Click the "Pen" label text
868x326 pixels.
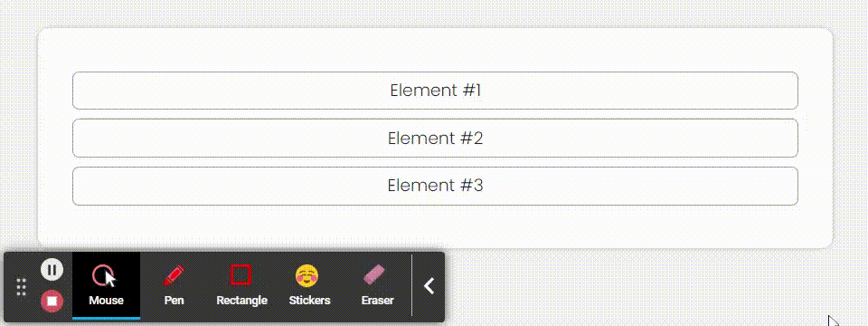(174, 301)
